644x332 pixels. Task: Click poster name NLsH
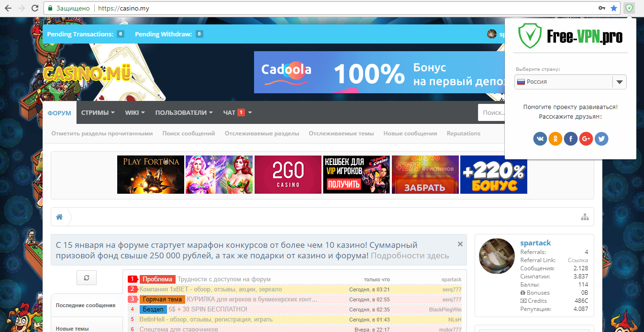[x=455, y=320]
